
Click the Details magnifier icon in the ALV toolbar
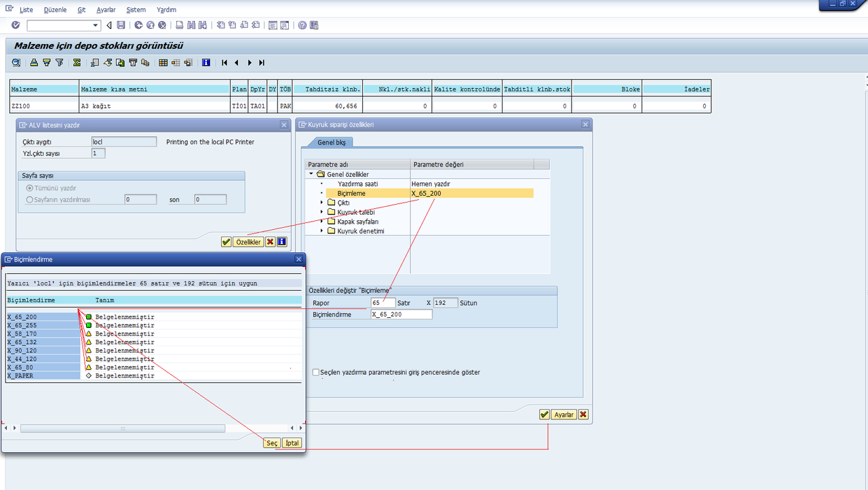click(x=16, y=62)
